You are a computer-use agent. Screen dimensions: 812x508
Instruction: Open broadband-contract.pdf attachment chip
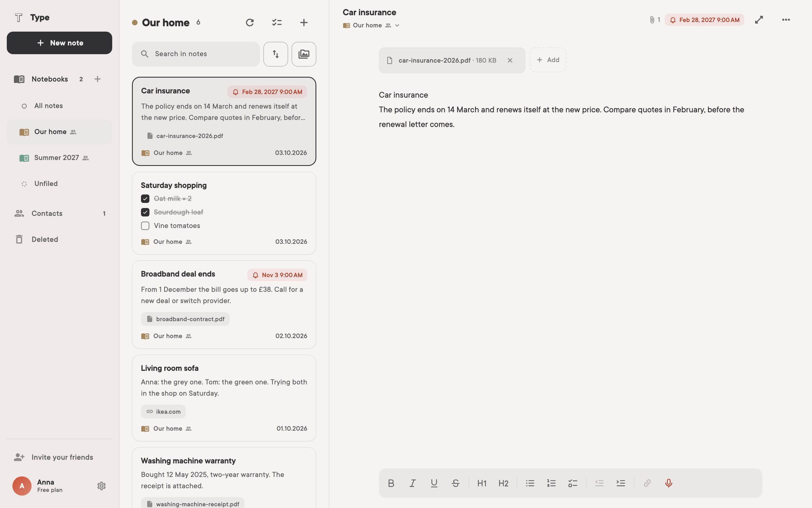point(185,319)
